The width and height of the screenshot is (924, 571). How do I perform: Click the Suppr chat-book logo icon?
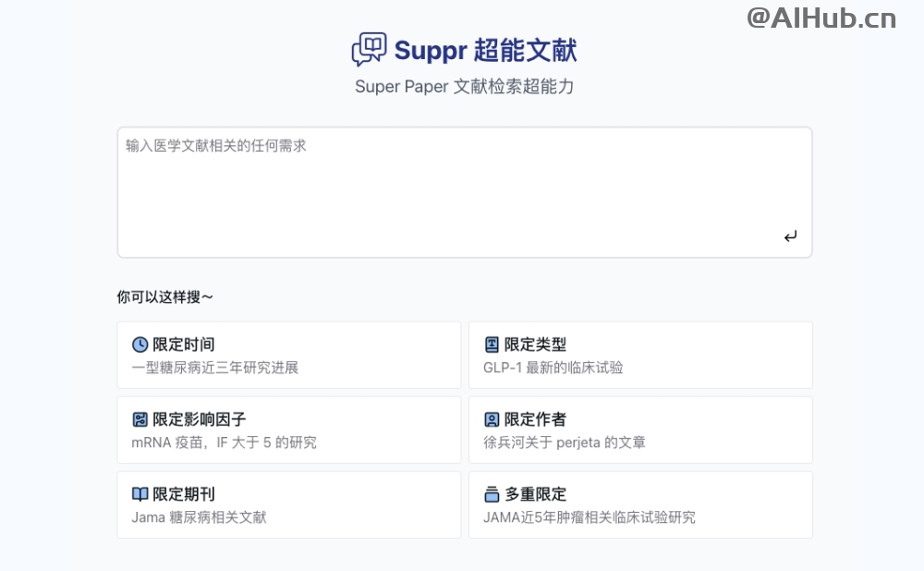coord(369,50)
